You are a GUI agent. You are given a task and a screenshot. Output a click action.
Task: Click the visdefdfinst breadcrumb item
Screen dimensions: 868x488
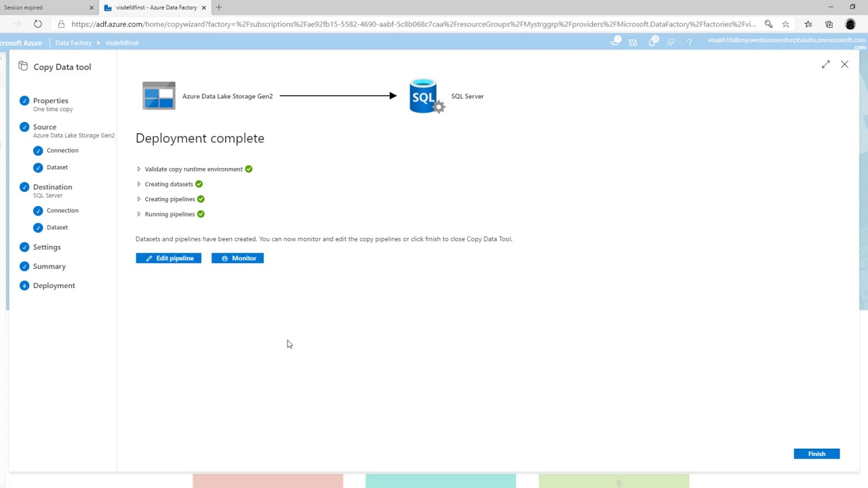(121, 43)
